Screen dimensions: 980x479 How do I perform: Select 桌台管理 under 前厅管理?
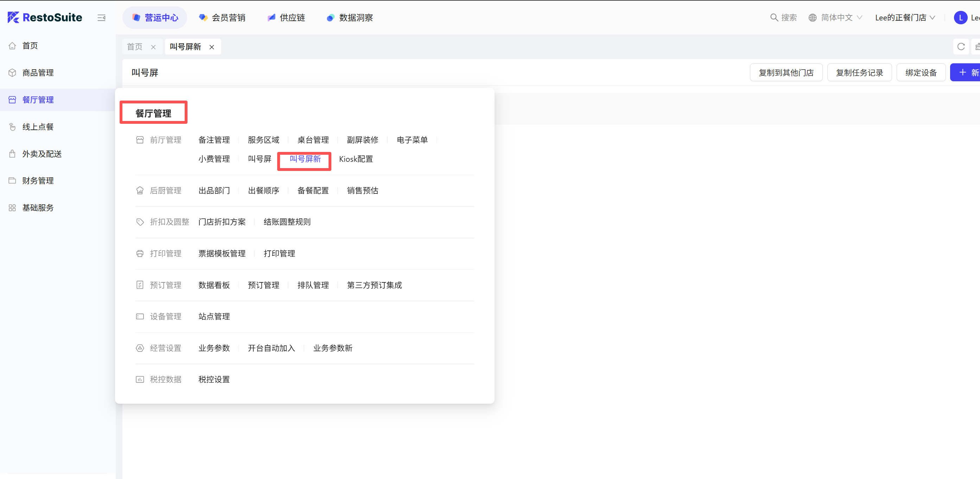[313, 140]
